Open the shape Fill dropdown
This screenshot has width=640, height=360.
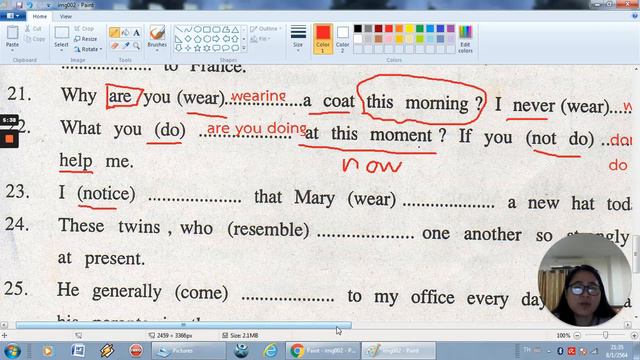click(260, 39)
